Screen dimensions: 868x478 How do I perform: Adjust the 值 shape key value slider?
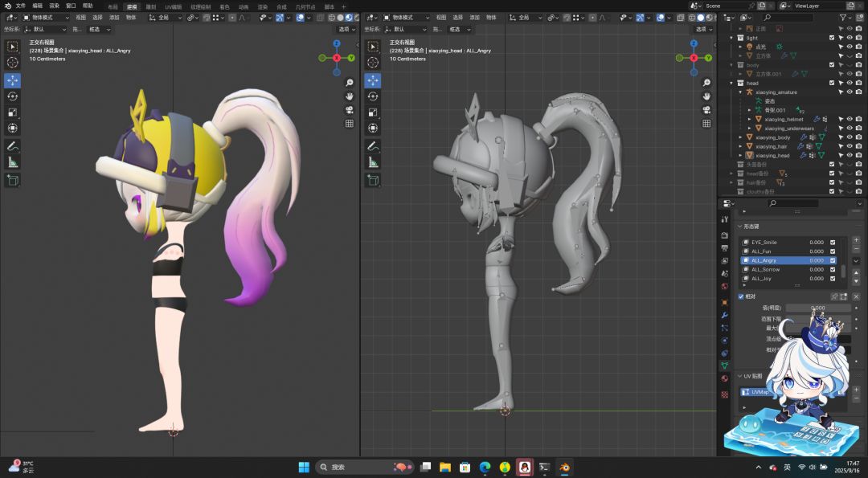(818, 308)
